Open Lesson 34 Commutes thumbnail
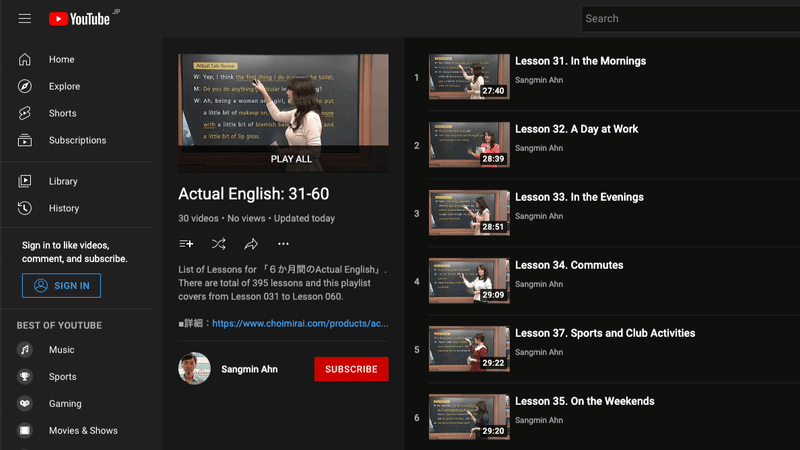This screenshot has height=450, width=800. (x=469, y=281)
